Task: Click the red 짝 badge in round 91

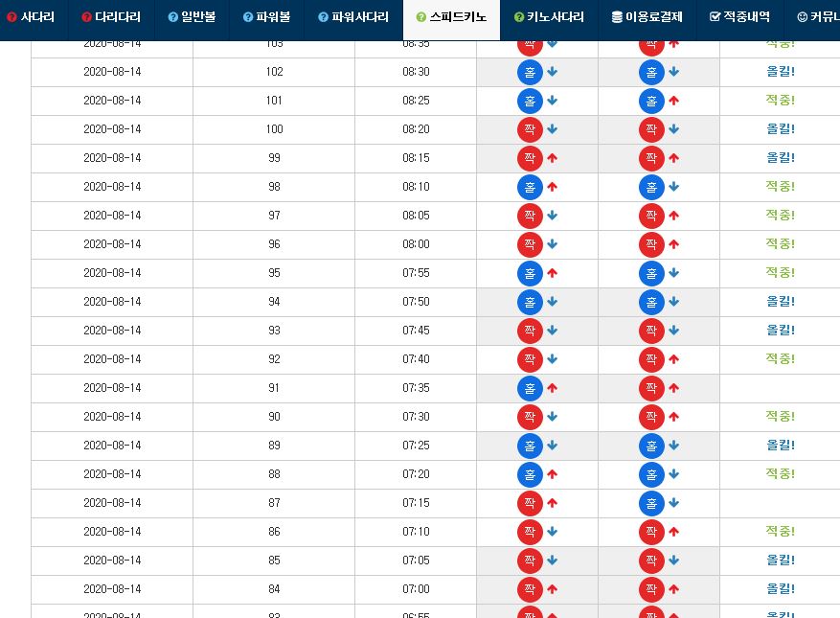Action: [x=651, y=388]
